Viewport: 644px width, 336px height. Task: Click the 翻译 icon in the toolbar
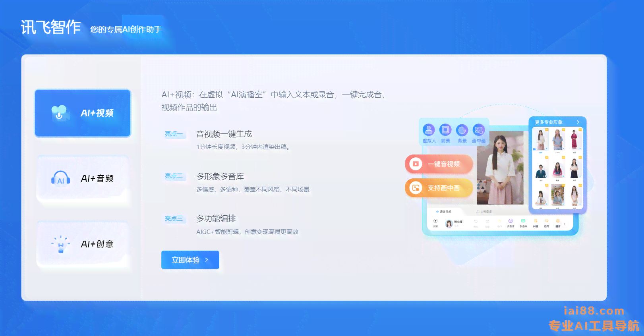point(558,221)
